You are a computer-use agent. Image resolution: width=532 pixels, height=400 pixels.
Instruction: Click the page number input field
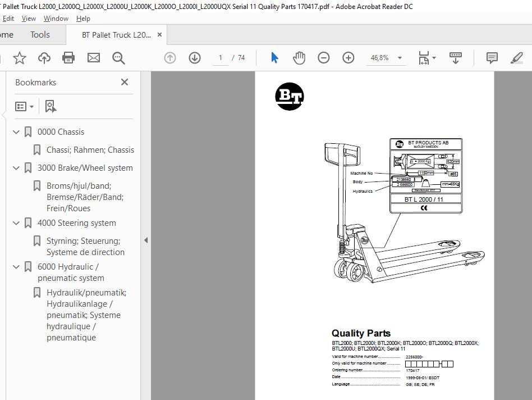click(x=221, y=58)
